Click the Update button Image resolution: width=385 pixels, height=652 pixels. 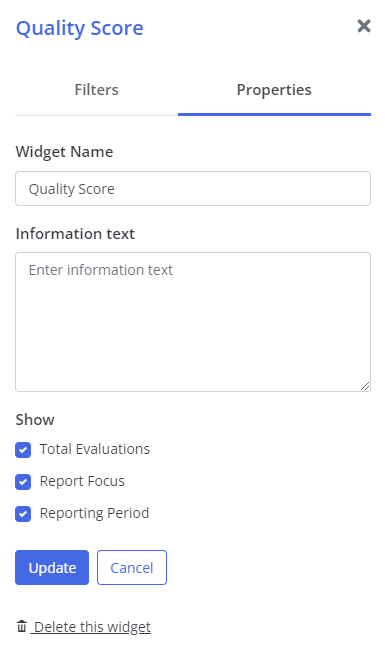(52, 568)
